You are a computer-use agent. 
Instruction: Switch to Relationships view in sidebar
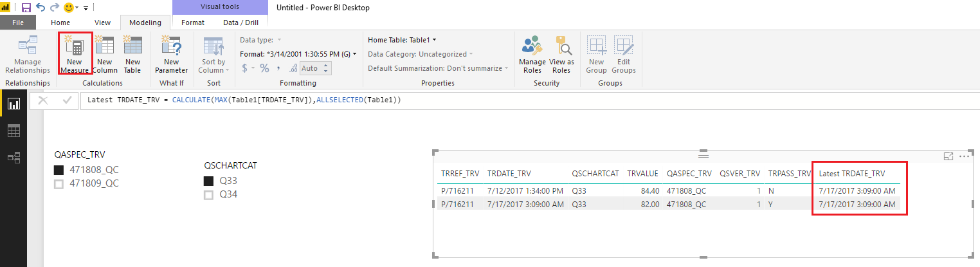(14, 157)
